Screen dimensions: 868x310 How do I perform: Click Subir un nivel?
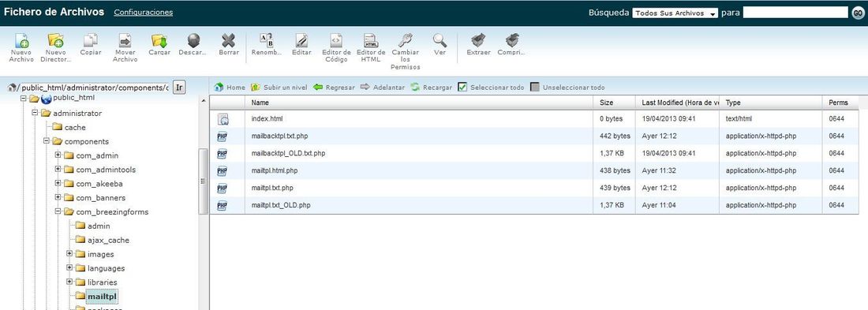(279, 88)
